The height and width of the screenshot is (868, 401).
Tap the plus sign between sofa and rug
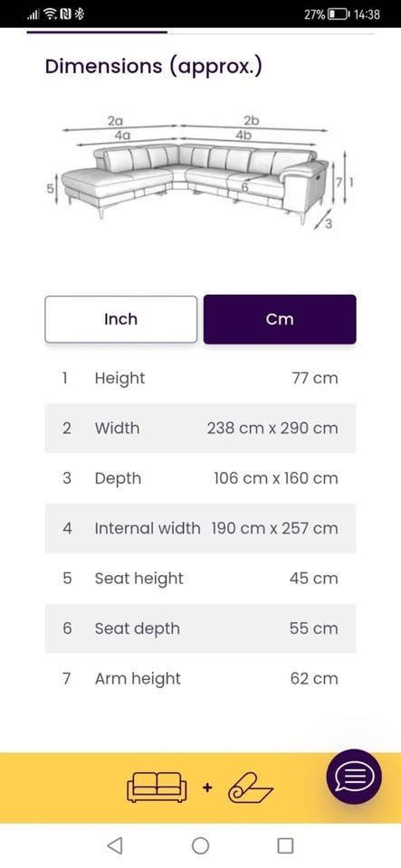[207, 788]
